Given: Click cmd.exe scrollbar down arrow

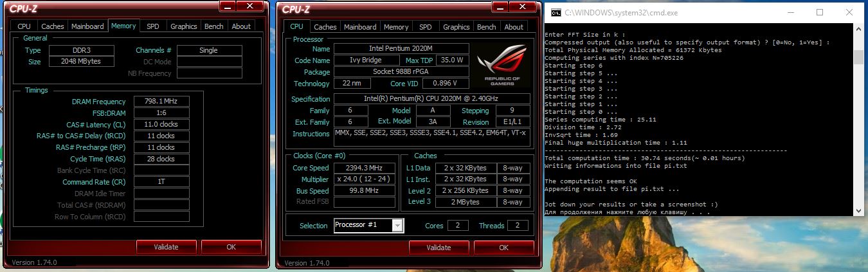Looking at the screenshot, I should (858, 210).
